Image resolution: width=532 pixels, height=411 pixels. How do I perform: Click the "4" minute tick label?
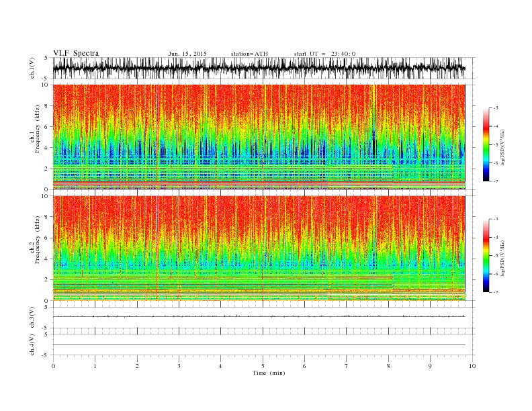[x=220, y=366]
